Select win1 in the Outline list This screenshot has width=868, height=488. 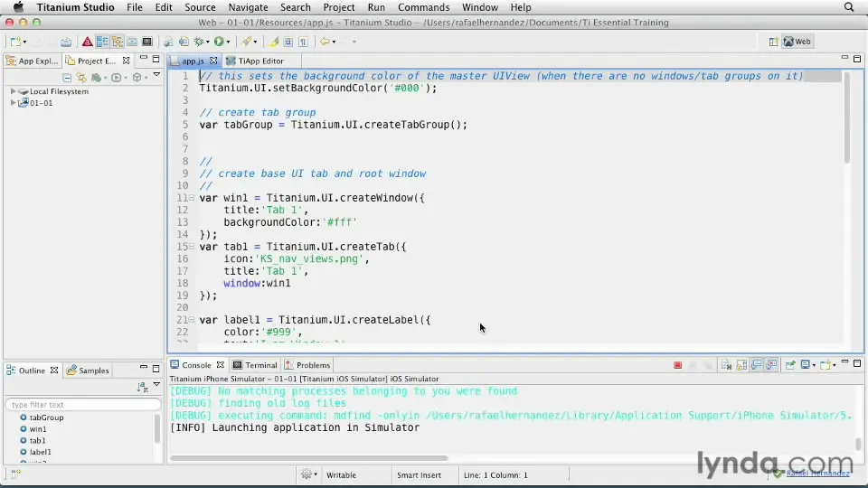click(x=33, y=428)
